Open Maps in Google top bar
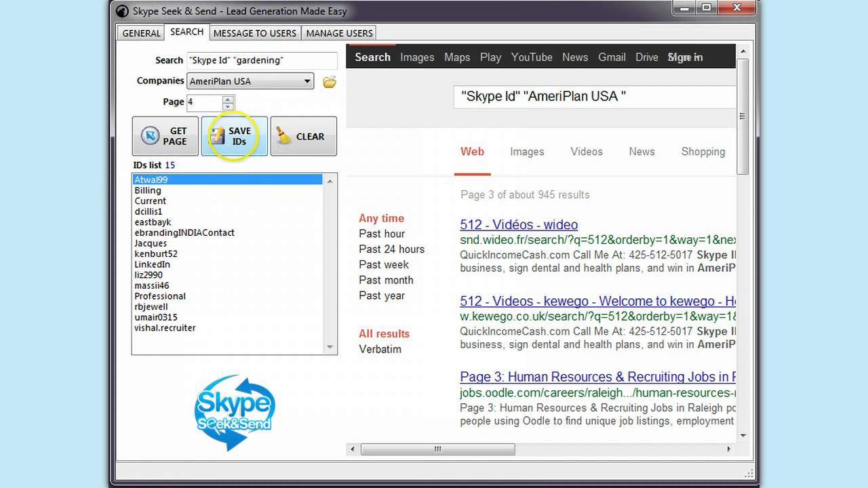The image size is (868, 488). coord(457,57)
